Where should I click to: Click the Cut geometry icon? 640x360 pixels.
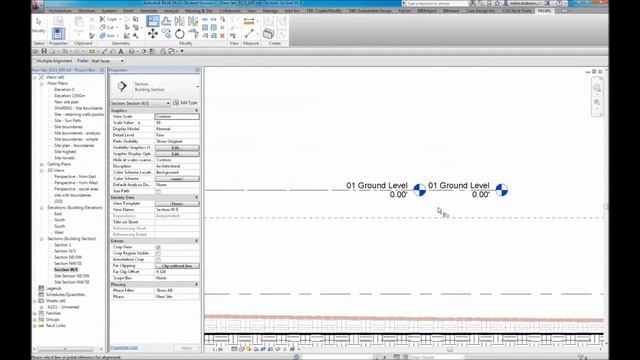pyautogui.click(x=102, y=27)
